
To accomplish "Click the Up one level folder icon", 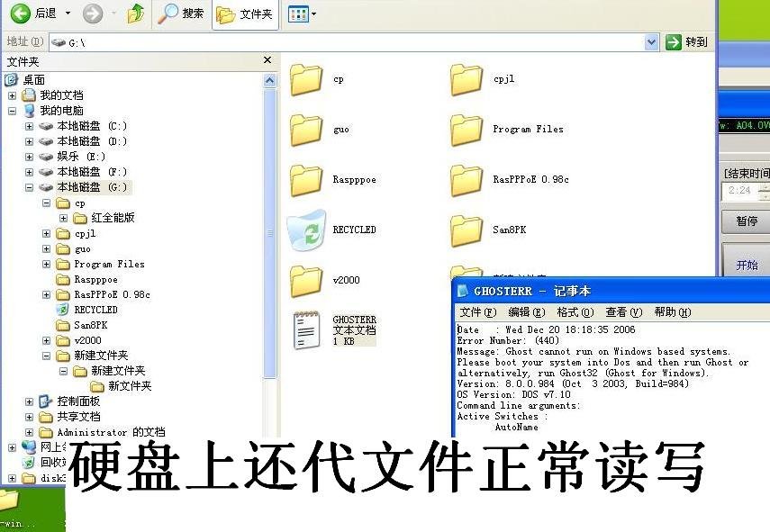I will (x=135, y=14).
